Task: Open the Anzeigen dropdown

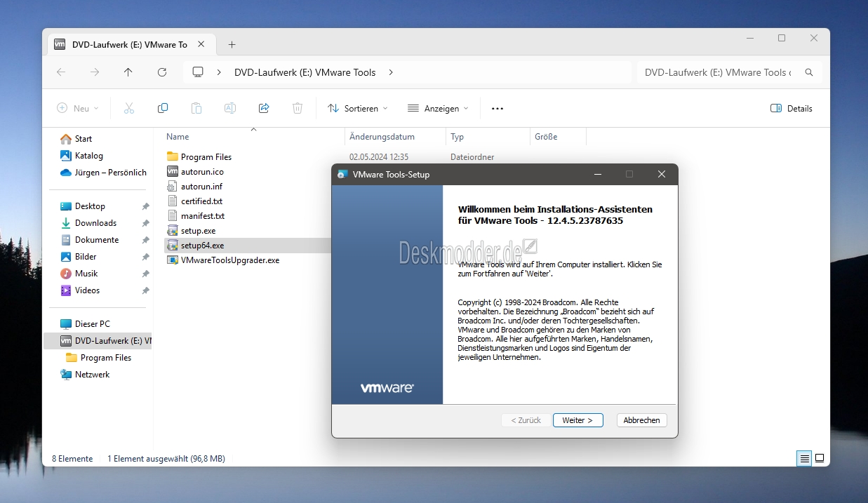Action: tap(438, 108)
